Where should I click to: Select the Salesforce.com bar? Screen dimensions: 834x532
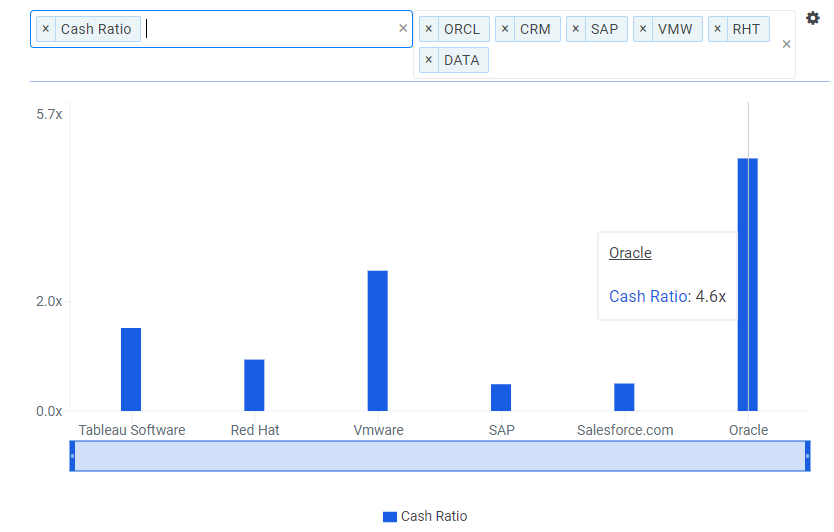(x=624, y=397)
